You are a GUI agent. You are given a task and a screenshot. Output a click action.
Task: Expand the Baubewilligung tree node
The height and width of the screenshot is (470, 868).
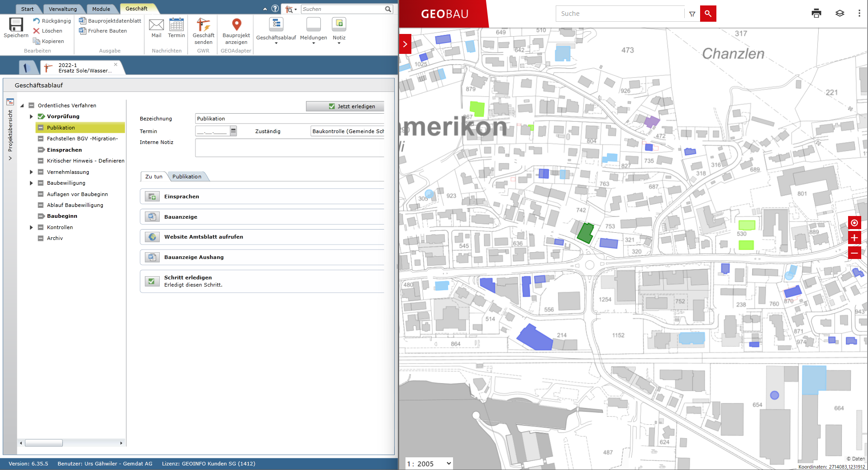[x=31, y=183]
